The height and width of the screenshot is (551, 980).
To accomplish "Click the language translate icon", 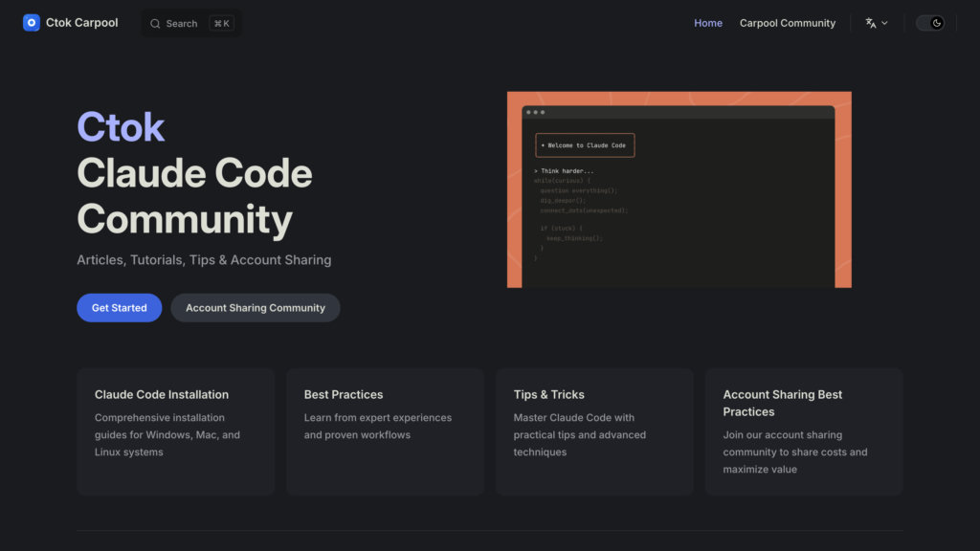I will point(871,23).
